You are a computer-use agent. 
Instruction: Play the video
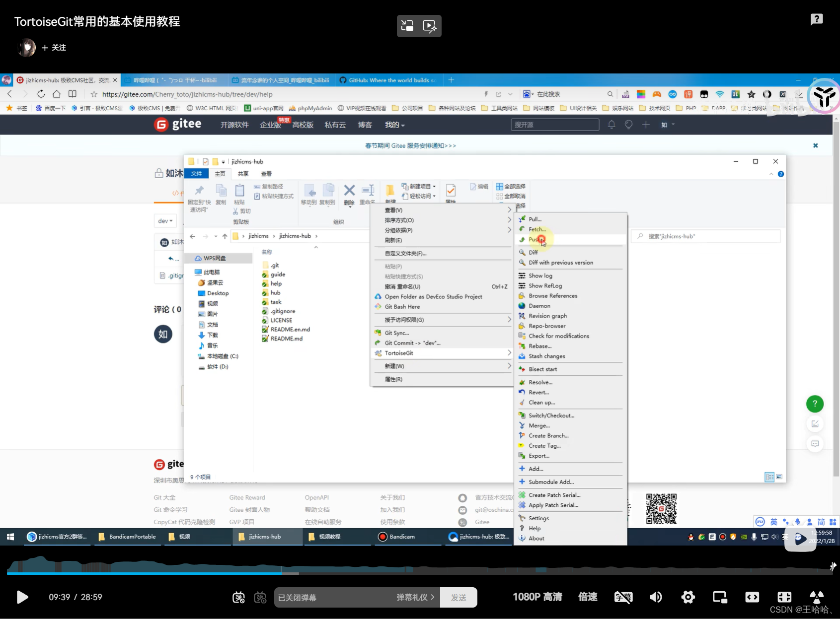tap(22, 597)
